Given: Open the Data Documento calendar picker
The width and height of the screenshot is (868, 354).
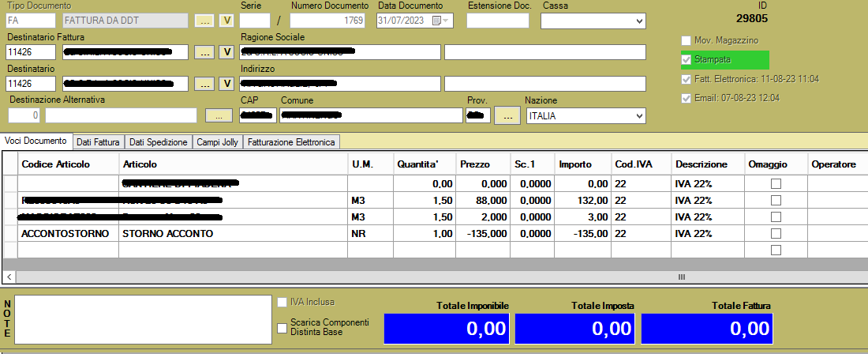Looking at the screenshot, I should [x=437, y=21].
